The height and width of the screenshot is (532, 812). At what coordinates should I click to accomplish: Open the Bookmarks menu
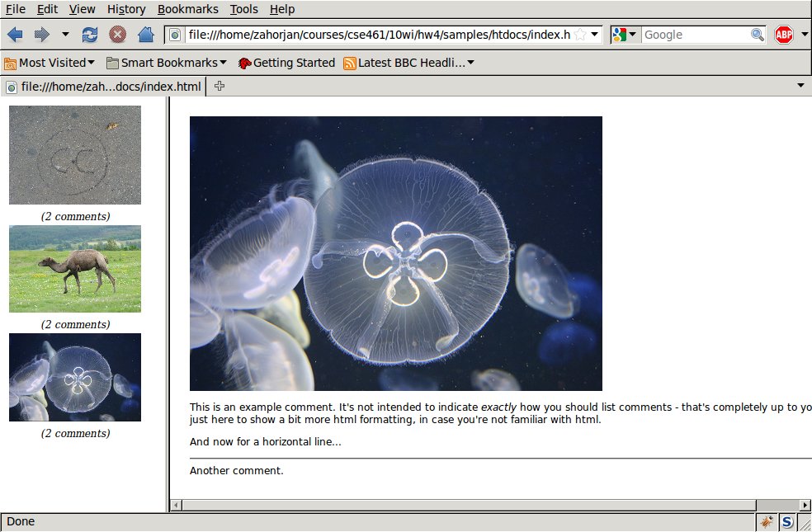point(187,9)
